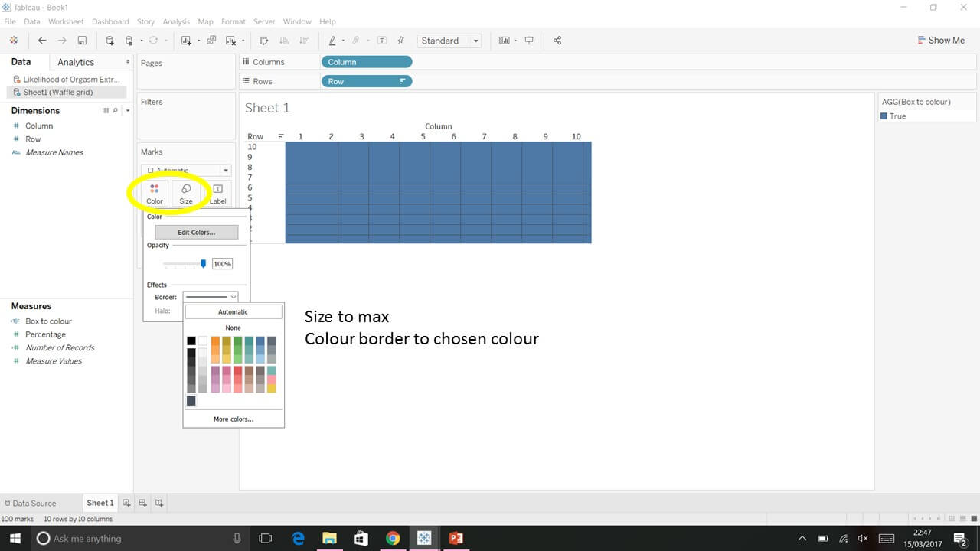The width and height of the screenshot is (980, 551).
Task: Expand the mark type dropdown on the Marks card
Action: (224, 170)
